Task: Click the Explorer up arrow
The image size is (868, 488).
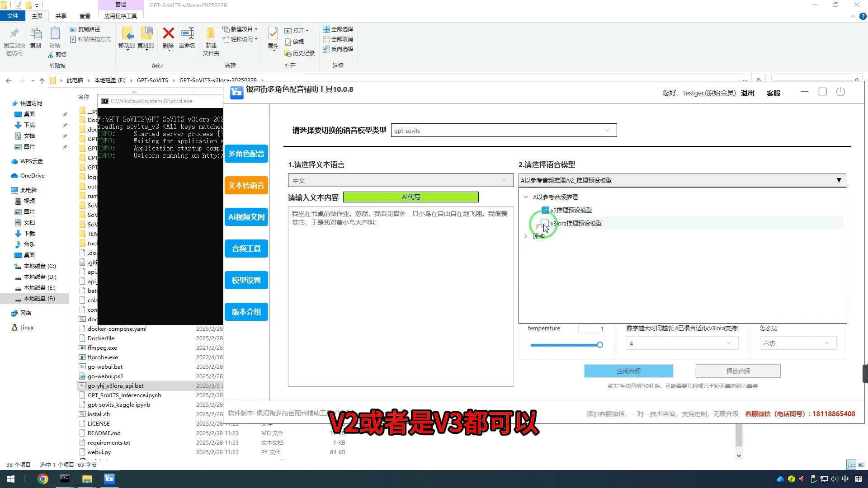Action: pos(42,80)
